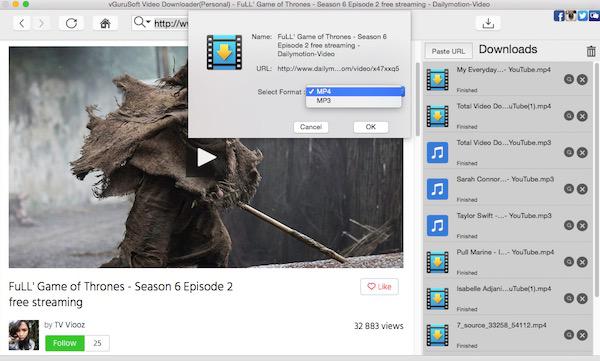Viewport: 600px width, 361px height.
Task: Select the Downloads panel heading
Action: [x=508, y=49]
